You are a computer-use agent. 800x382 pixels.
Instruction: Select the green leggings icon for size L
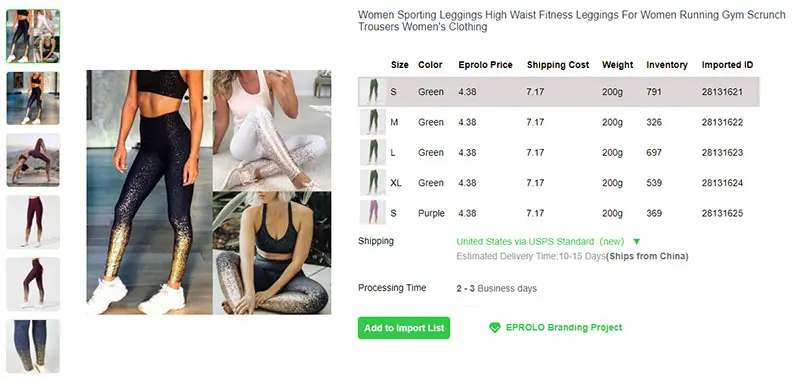coord(372,152)
